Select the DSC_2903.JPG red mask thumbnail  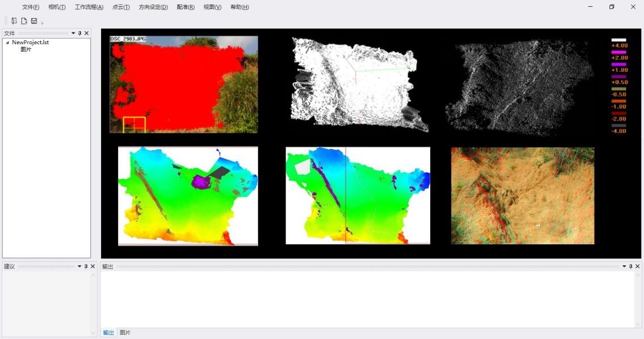(183, 84)
